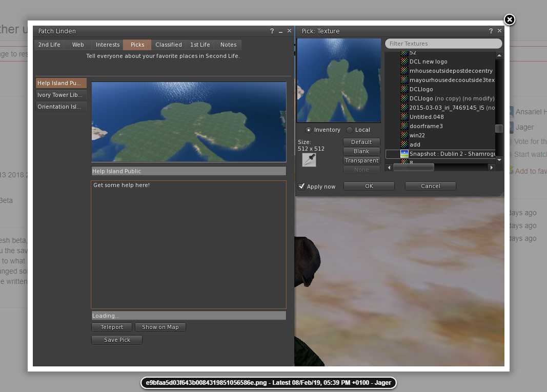Image resolution: width=547 pixels, height=392 pixels.
Task: Switch to the 1st Life tab
Action: (200, 45)
